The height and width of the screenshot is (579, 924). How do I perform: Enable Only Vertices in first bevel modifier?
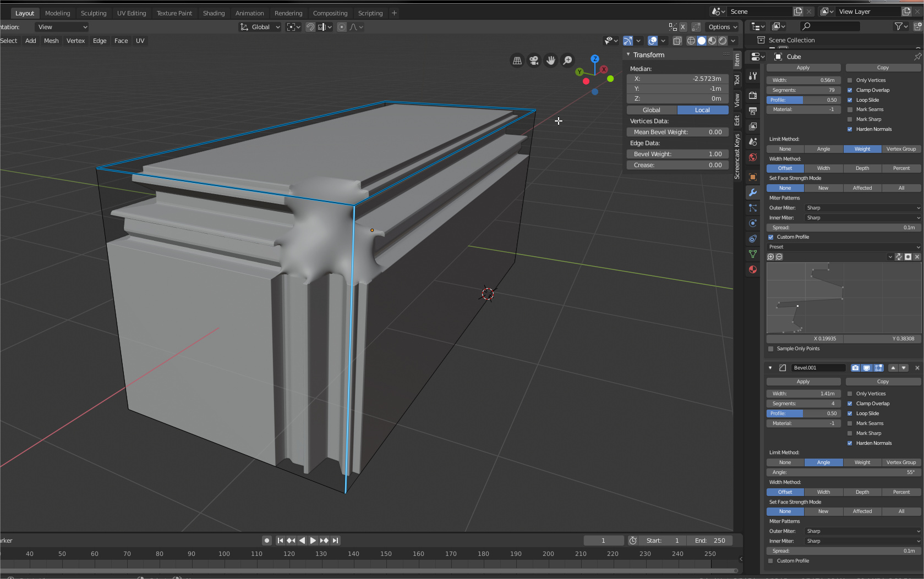850,80
